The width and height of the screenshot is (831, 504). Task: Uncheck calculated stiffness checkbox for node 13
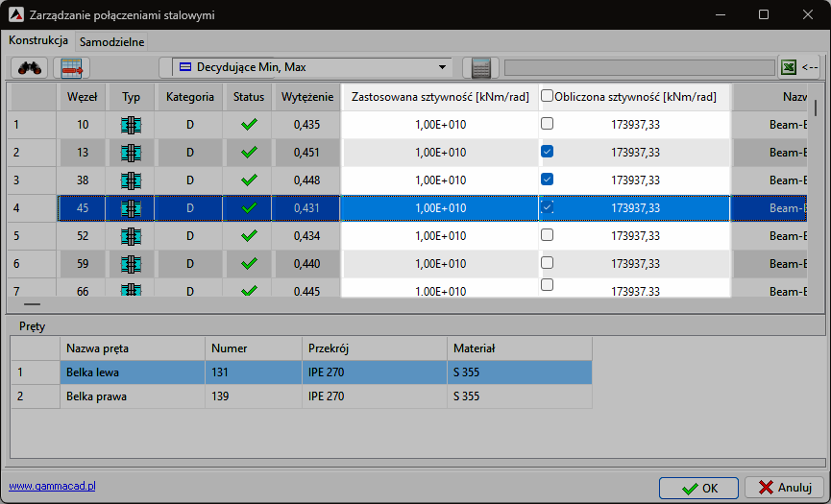pyautogui.click(x=547, y=152)
